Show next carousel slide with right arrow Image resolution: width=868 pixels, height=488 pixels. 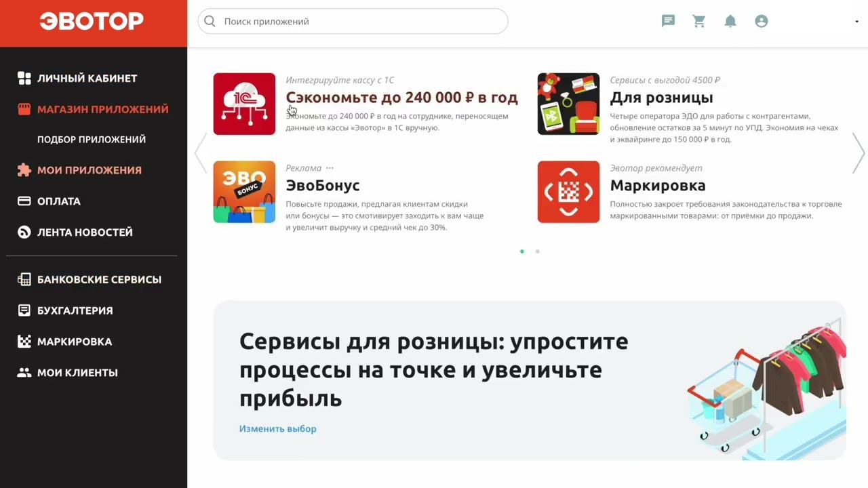point(859,152)
